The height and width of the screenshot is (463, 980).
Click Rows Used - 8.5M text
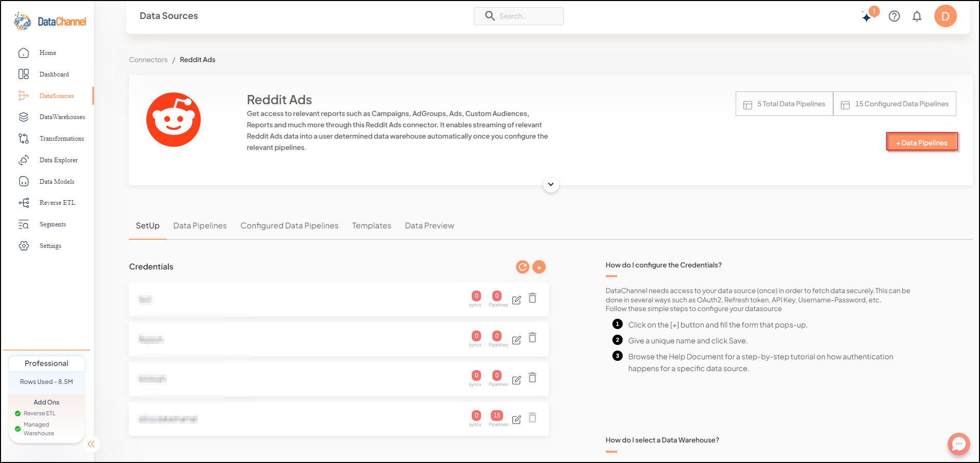47,382
